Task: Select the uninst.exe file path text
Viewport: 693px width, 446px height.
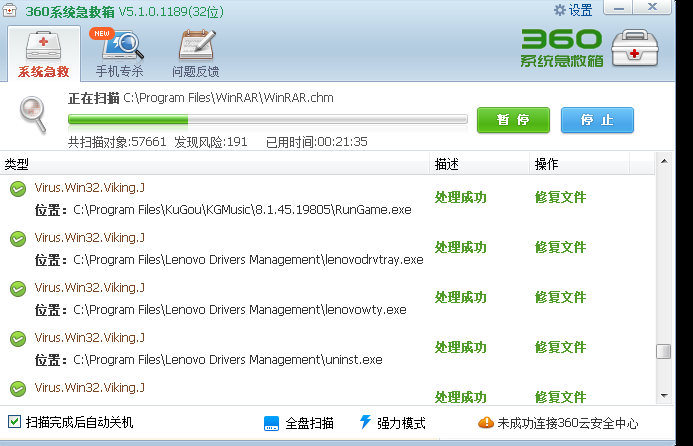Action: click(228, 359)
